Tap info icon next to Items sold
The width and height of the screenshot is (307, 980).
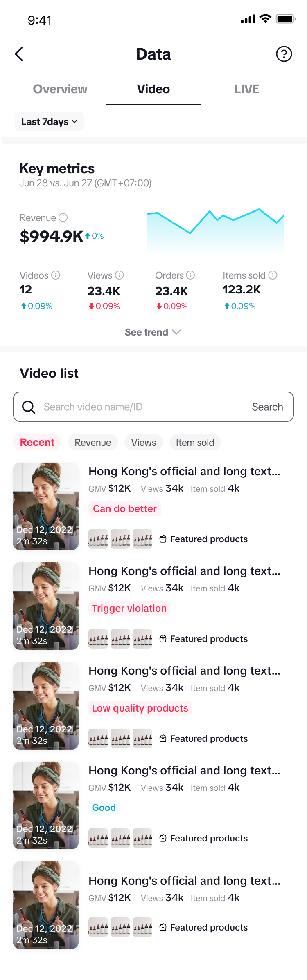(x=273, y=275)
